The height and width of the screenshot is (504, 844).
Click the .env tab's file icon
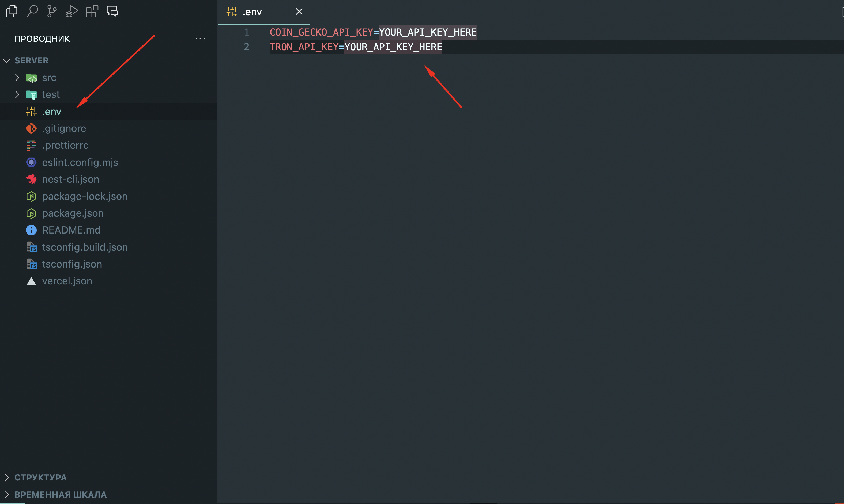(232, 12)
